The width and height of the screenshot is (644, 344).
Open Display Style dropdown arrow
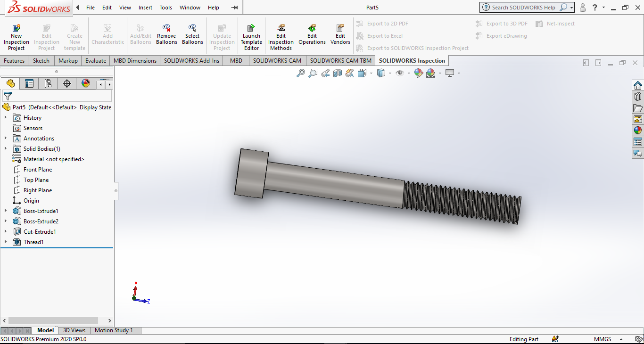point(390,73)
